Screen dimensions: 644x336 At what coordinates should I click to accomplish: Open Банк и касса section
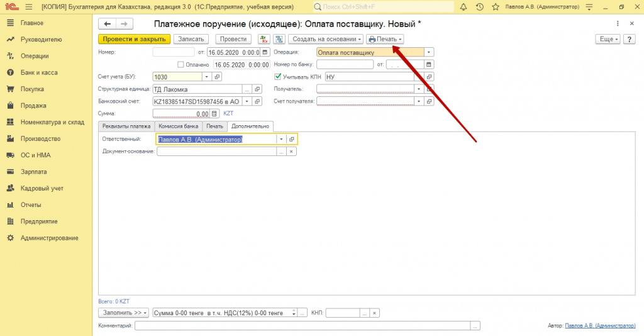coord(39,72)
